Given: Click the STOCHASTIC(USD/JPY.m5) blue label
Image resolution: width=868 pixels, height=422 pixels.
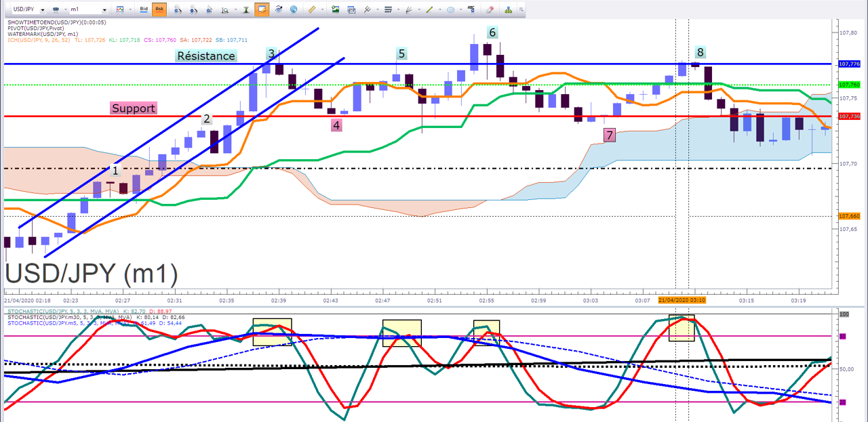Looking at the screenshot, I should [x=69, y=322].
